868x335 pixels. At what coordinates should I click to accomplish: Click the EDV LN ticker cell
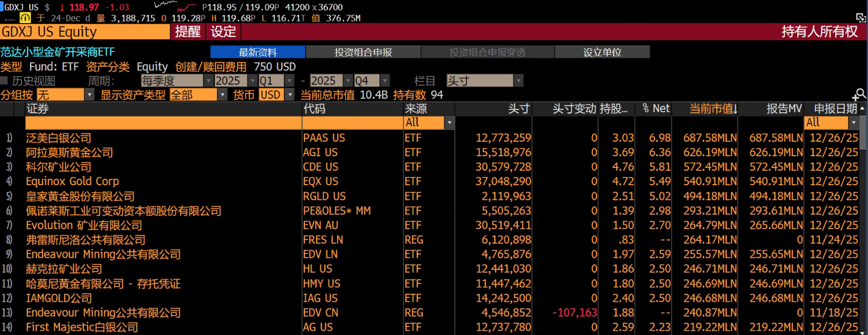click(x=320, y=254)
